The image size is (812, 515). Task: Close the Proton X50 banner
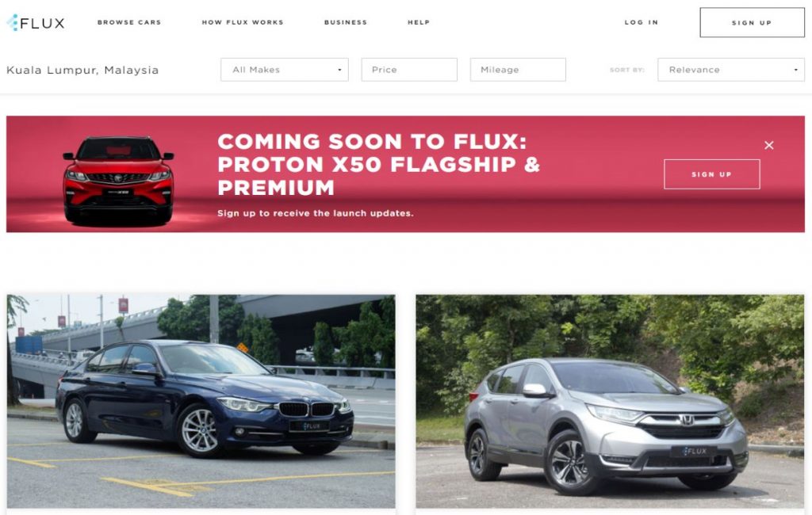tap(768, 146)
